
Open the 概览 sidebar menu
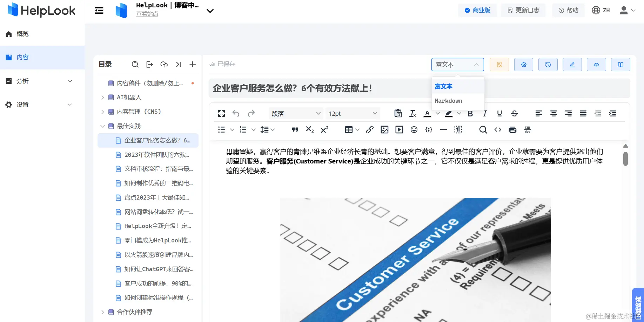pyautogui.click(x=42, y=34)
